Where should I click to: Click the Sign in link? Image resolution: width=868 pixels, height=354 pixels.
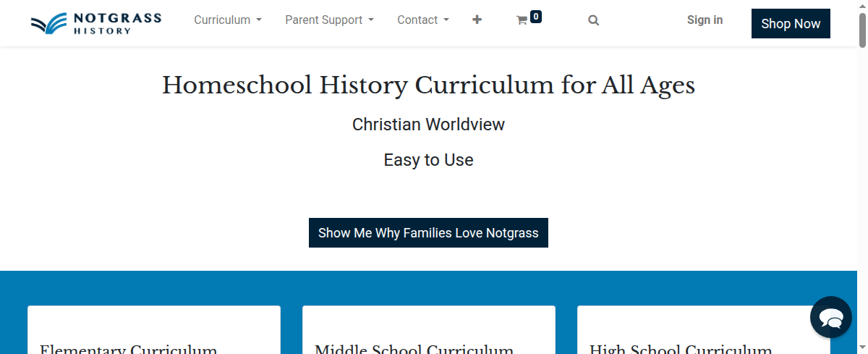click(705, 20)
